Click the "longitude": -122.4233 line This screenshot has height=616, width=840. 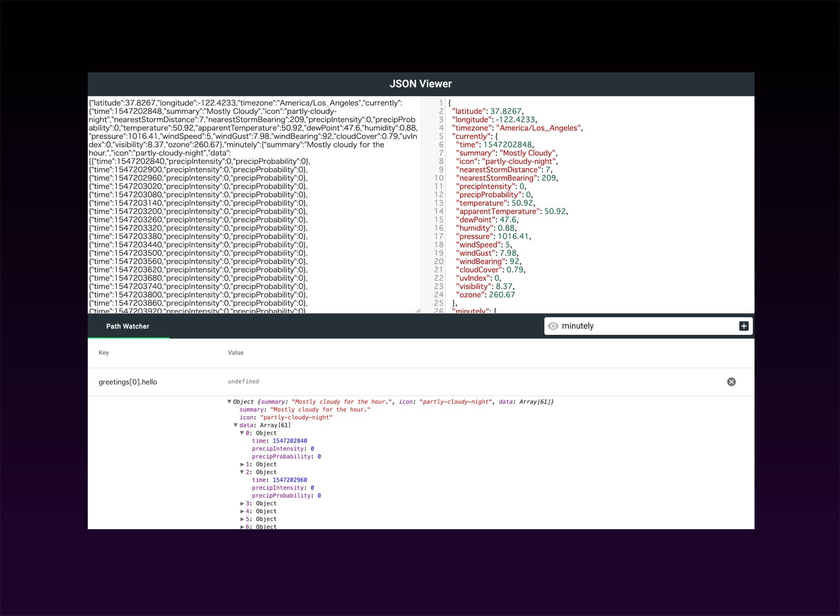coord(494,119)
